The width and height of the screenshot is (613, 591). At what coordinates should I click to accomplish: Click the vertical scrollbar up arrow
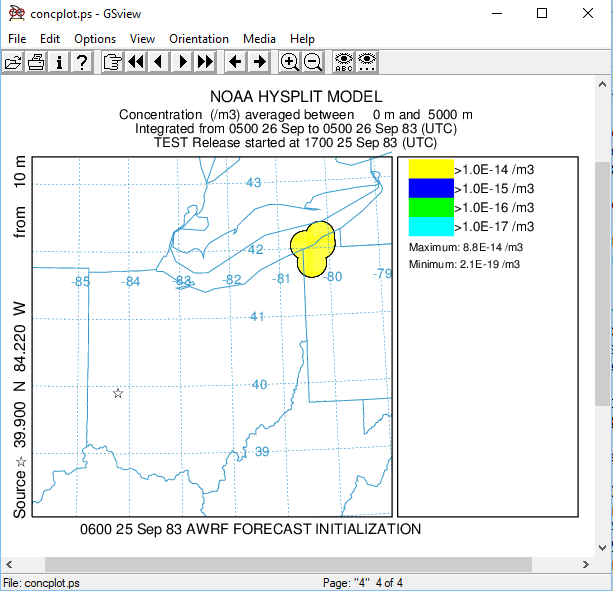[602, 84]
